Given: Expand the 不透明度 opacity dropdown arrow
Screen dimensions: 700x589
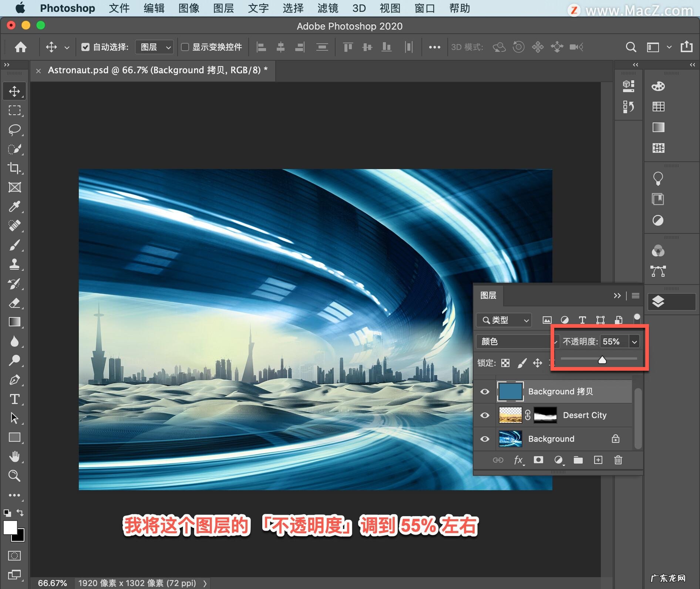Looking at the screenshot, I should [635, 341].
